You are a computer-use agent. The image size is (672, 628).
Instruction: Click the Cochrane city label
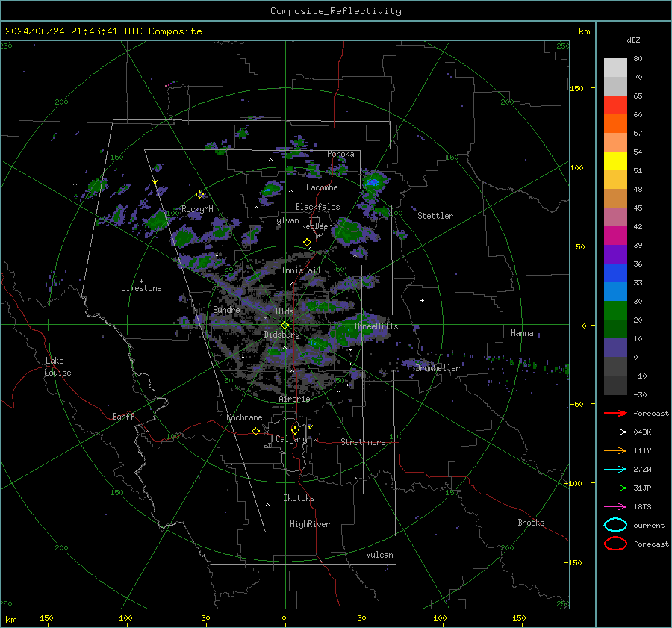click(244, 417)
